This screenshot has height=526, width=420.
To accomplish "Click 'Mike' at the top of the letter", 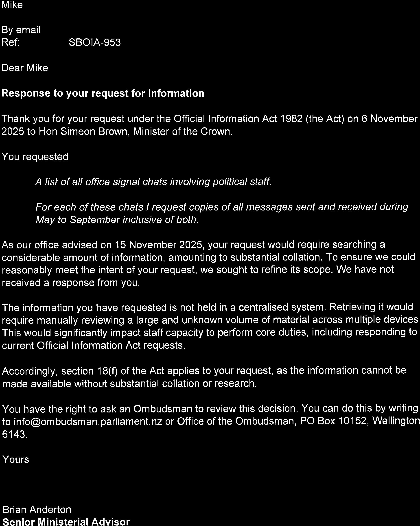I will (x=12, y=5).
